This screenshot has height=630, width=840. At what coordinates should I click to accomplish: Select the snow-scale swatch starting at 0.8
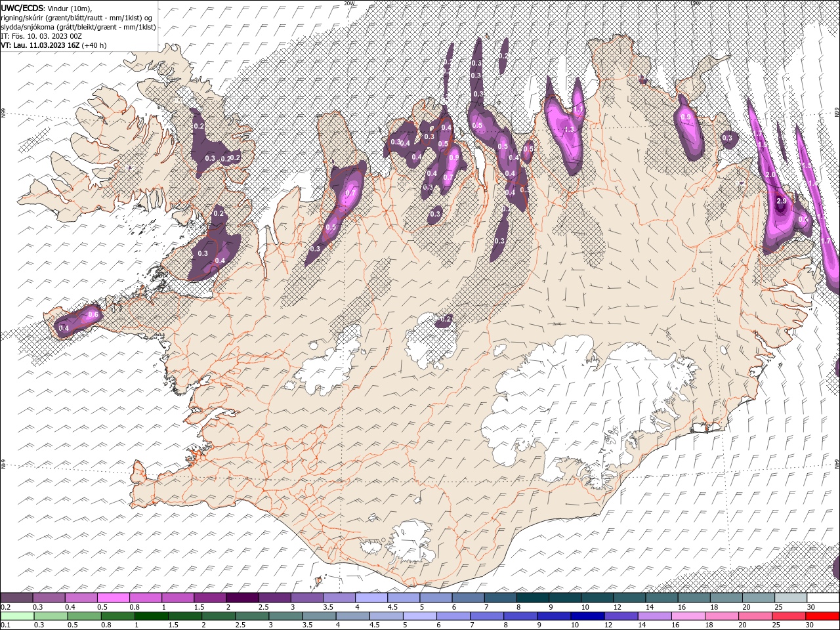[x=146, y=598]
